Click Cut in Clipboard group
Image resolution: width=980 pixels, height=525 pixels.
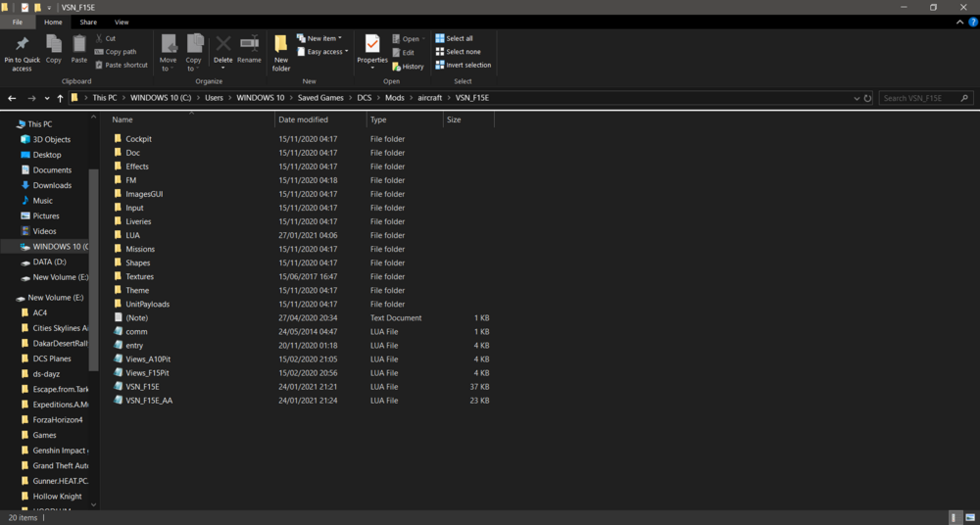click(106, 38)
